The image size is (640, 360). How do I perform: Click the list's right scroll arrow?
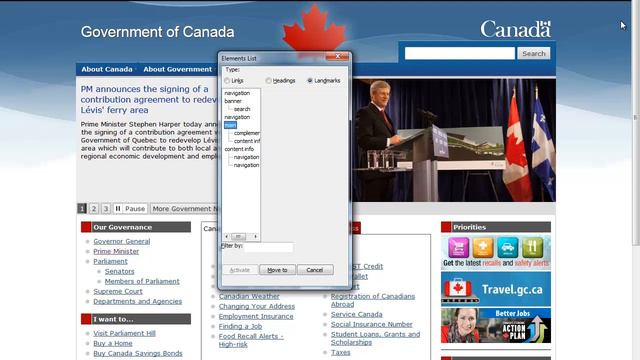256,236
